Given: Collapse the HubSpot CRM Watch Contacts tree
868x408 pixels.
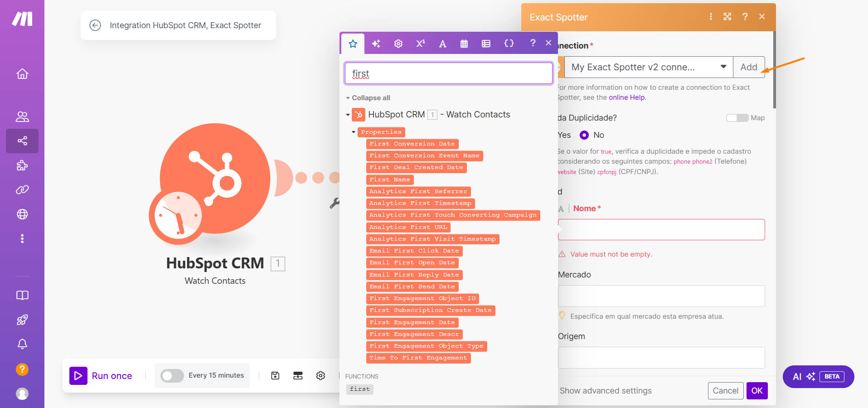Looking at the screenshot, I should (x=348, y=115).
